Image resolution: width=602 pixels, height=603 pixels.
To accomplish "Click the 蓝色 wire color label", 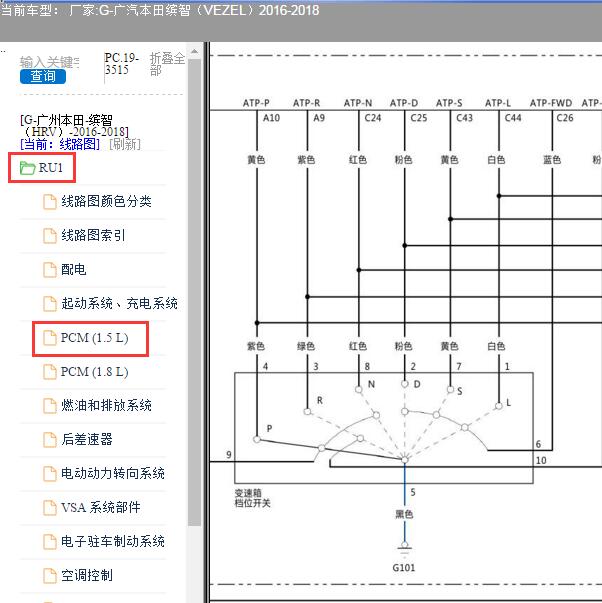I will pos(552,160).
